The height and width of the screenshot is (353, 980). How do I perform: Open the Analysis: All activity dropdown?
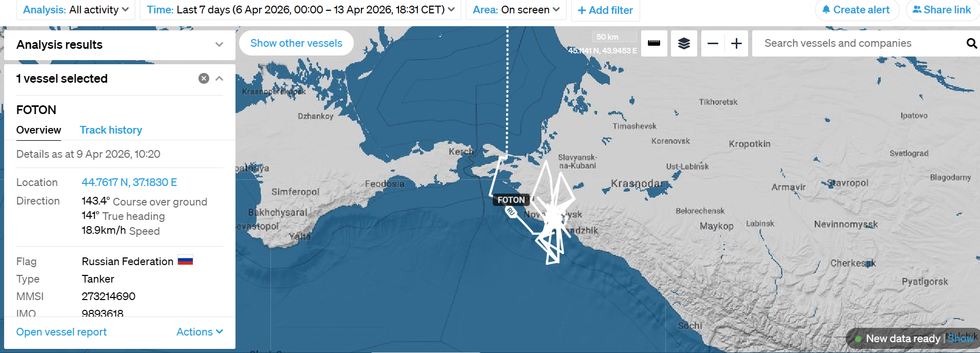click(76, 10)
